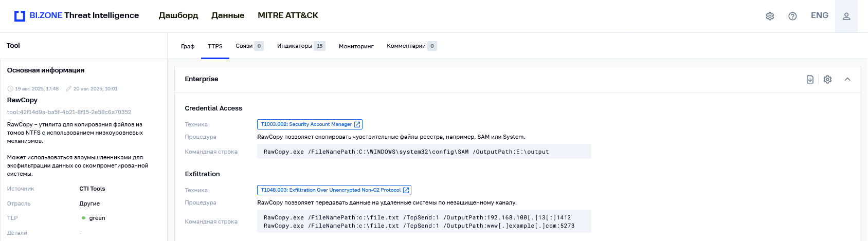This screenshot has height=241, width=868.
Task: Click the tool ID tool:42f14d9a text
Action: 69,112
